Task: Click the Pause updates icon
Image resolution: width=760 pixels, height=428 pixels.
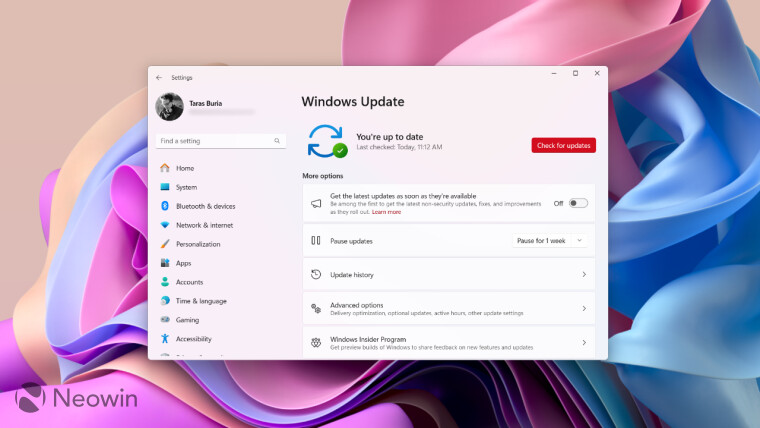Action: click(x=316, y=240)
